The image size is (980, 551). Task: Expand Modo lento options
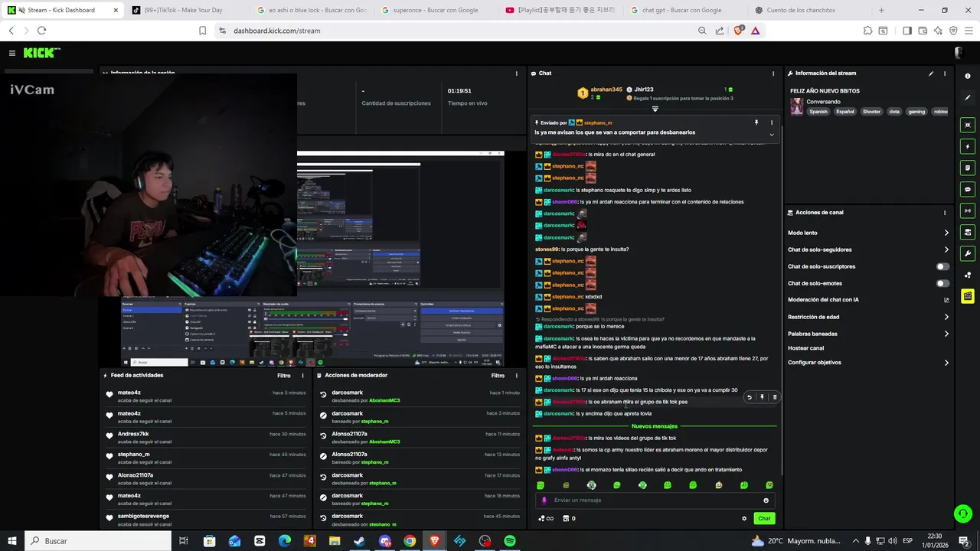(x=946, y=233)
